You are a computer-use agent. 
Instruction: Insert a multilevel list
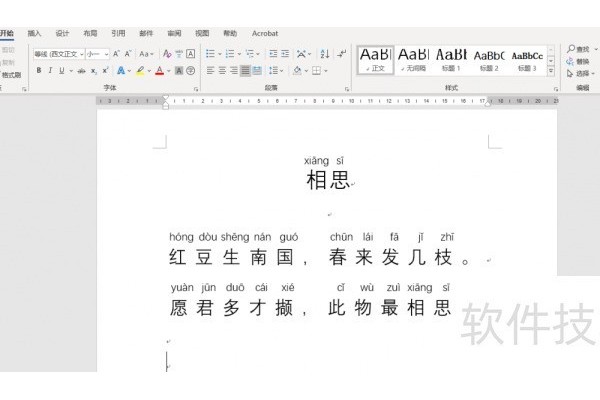[249, 54]
